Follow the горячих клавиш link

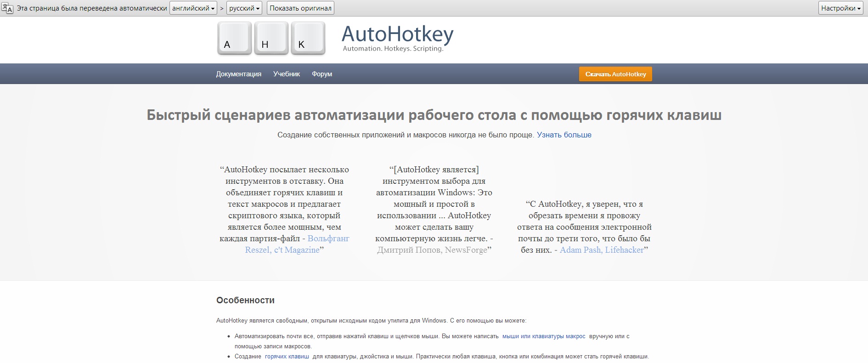coord(287,357)
